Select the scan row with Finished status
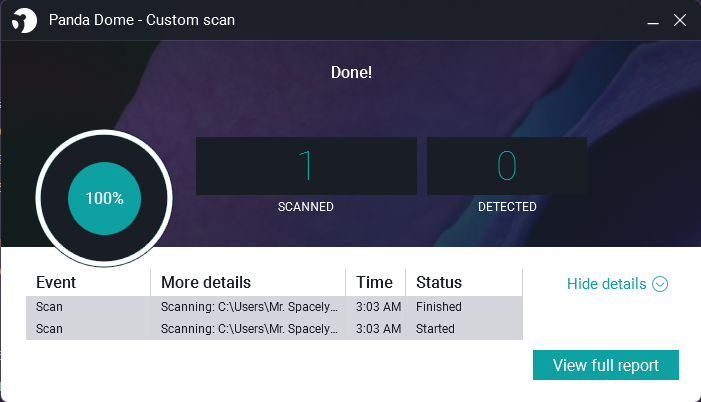 (x=274, y=307)
